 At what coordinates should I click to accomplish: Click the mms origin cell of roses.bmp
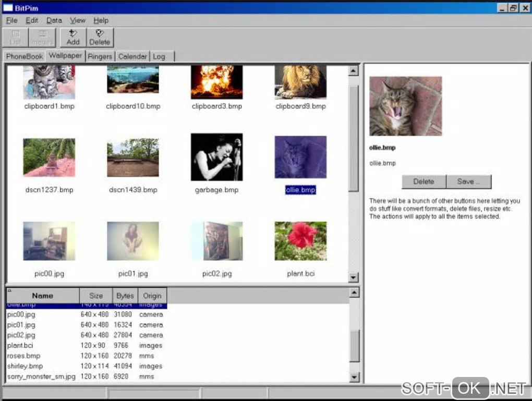pos(147,356)
